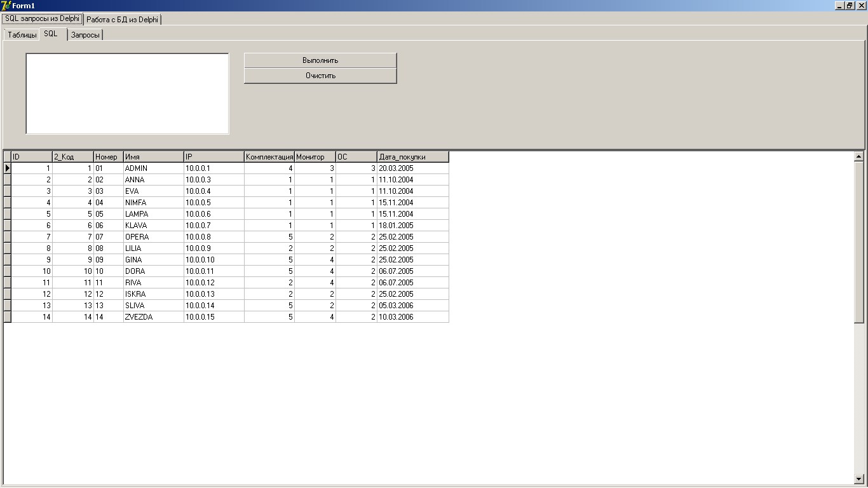The image size is (868, 488).
Task: Select the ANNA name cell
Action: tap(154, 180)
